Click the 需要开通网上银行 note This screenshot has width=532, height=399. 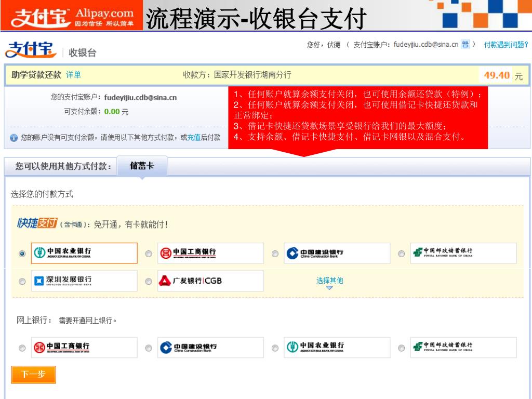point(87,320)
